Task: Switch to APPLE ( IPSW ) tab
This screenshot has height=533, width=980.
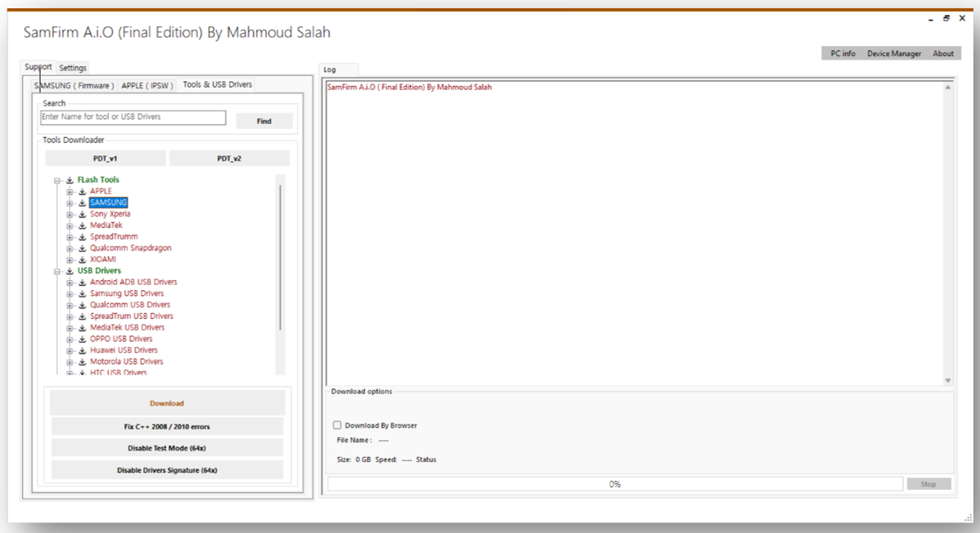Action: pyautogui.click(x=147, y=86)
